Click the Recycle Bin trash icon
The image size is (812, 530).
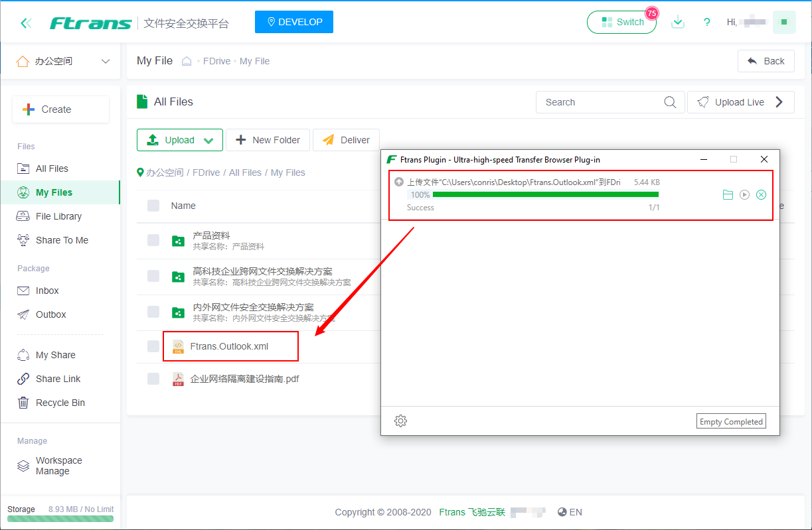click(x=23, y=403)
